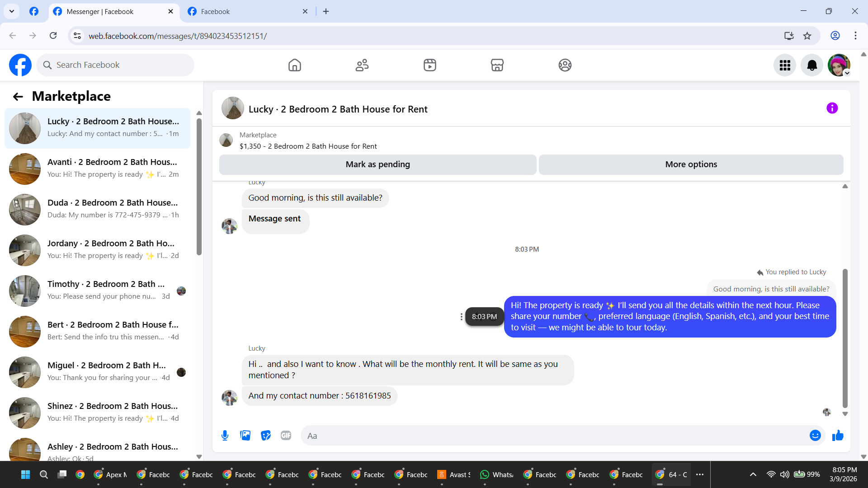This screenshot has height=488, width=868.
Task: Open the notifications bell
Action: coord(812,66)
